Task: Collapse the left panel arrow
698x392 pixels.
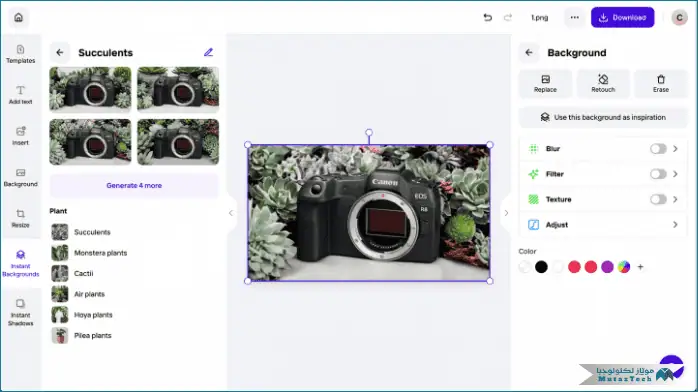Action: (x=231, y=213)
